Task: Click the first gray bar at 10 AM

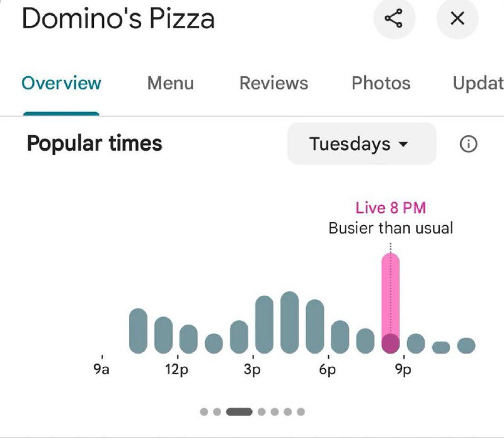Action: pos(138,331)
